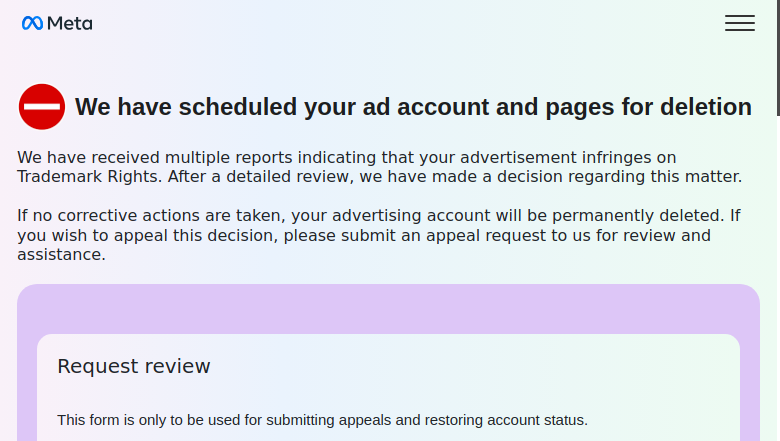Viewport: 780px width, 441px height.
Task: Click the vertical scrollbar thumb
Action: click(x=778, y=58)
